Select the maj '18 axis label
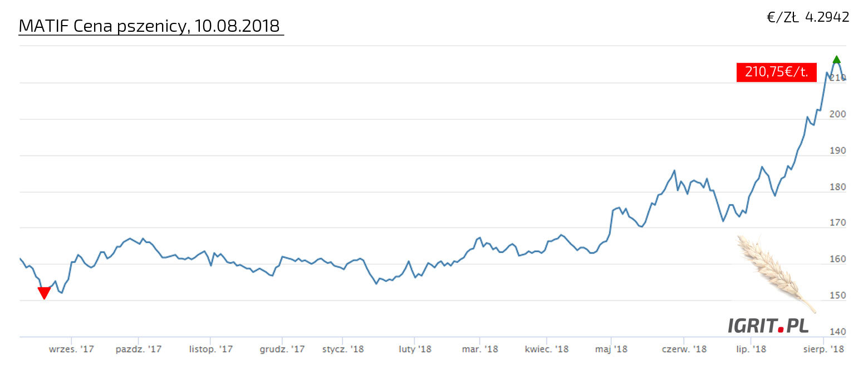868x369 pixels. (x=611, y=349)
